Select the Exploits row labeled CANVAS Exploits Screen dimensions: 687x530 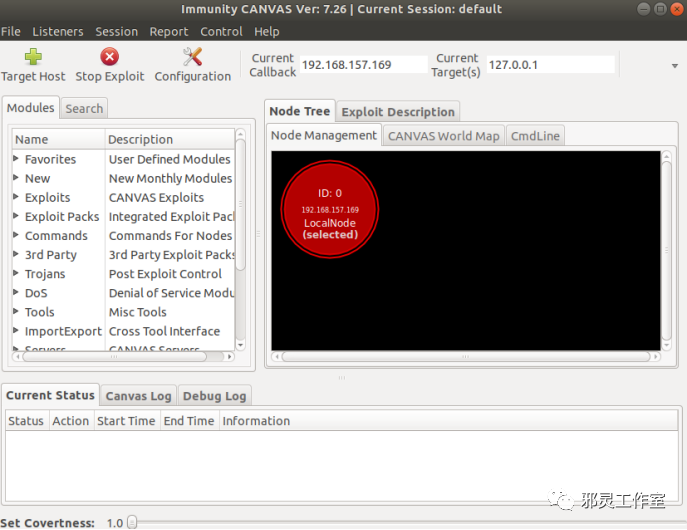point(124,198)
